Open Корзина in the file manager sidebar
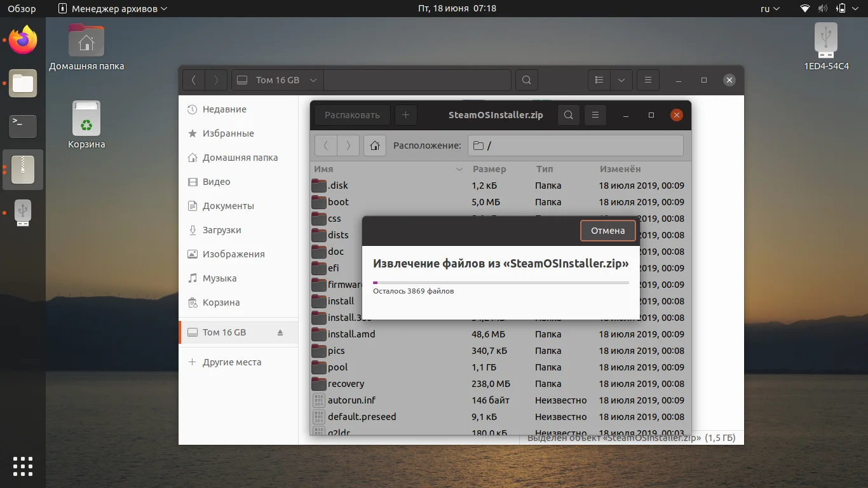The height and width of the screenshot is (488, 868). point(238,302)
